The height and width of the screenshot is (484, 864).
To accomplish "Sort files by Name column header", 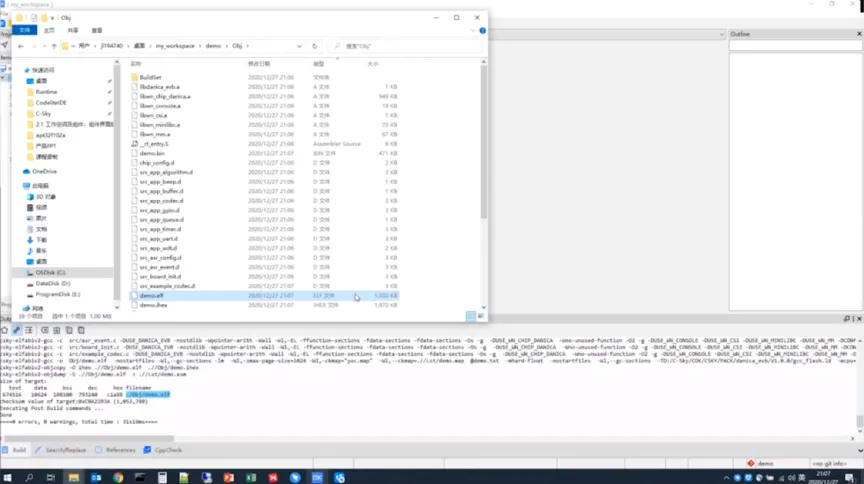I will pyautogui.click(x=136, y=64).
